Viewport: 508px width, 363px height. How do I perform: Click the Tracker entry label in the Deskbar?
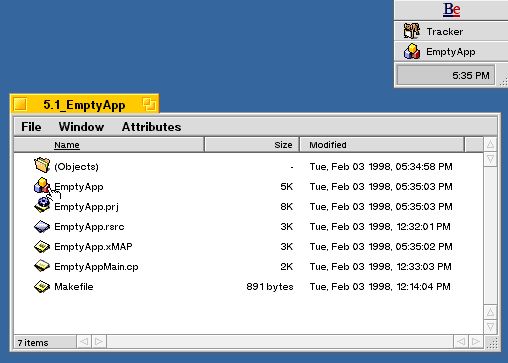(445, 32)
